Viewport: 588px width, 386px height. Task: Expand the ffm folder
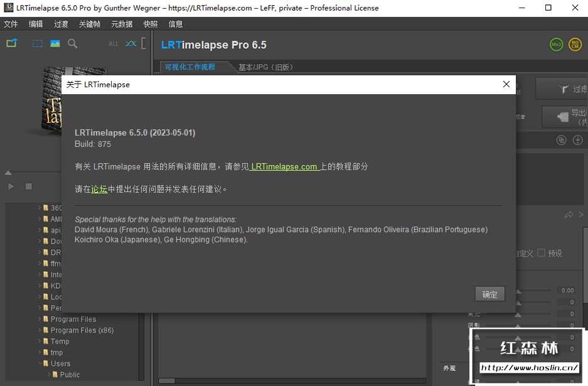point(40,264)
